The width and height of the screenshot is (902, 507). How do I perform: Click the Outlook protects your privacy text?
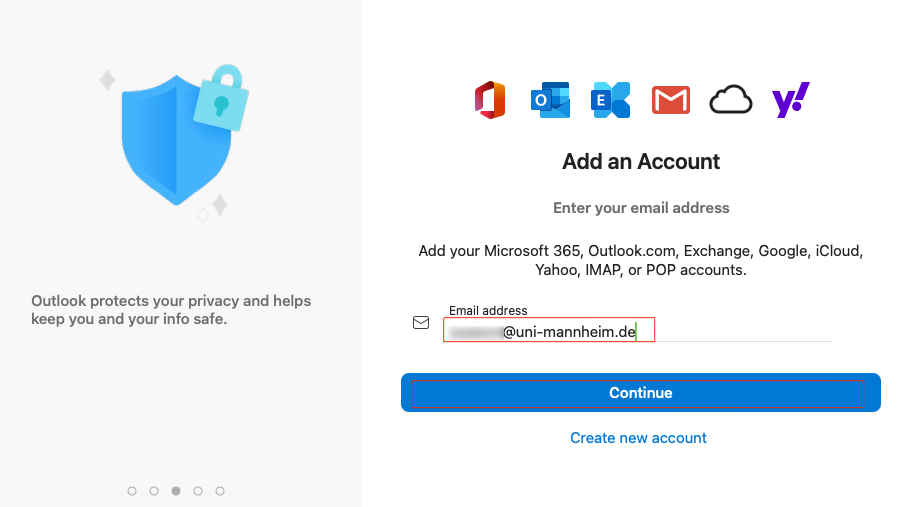171,310
